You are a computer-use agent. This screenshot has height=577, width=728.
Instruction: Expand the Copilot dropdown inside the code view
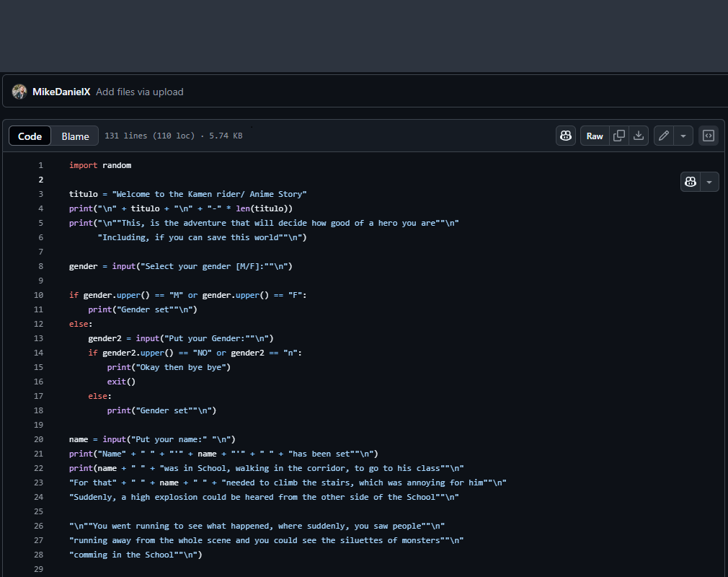(709, 182)
